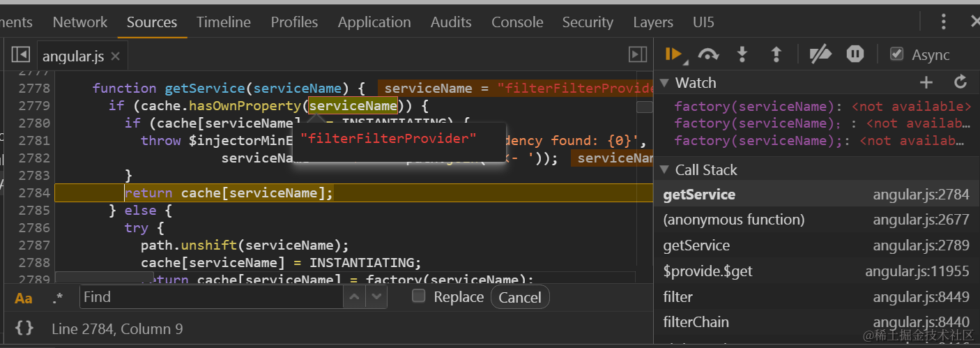Select the (anonymous function) call frame
Screen dimensions: 980x348
[816, 220]
